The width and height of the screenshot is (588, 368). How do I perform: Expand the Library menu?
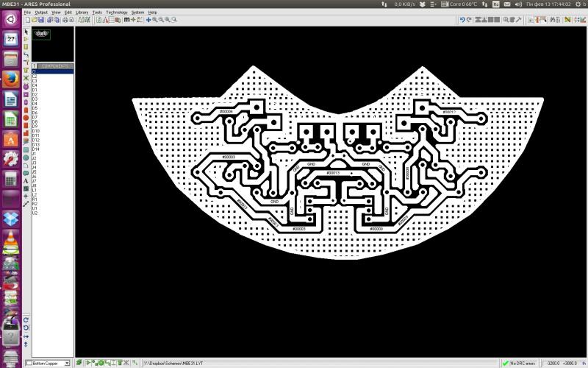[82, 13]
